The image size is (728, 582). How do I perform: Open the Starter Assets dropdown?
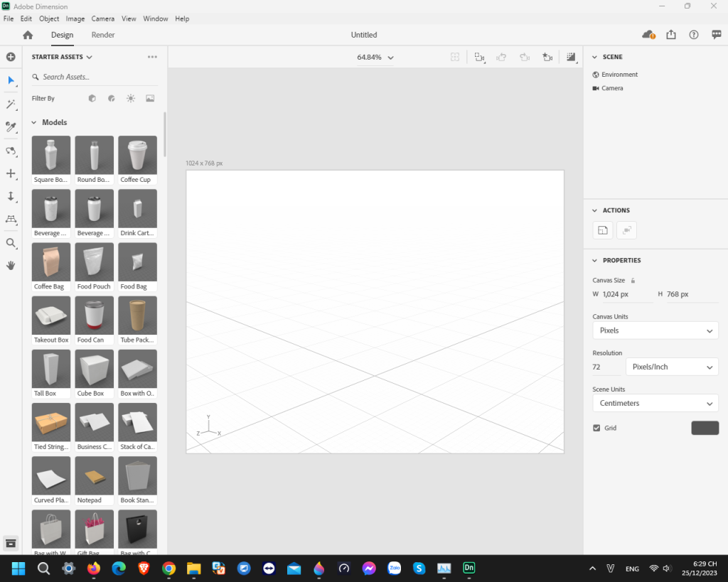tap(62, 57)
